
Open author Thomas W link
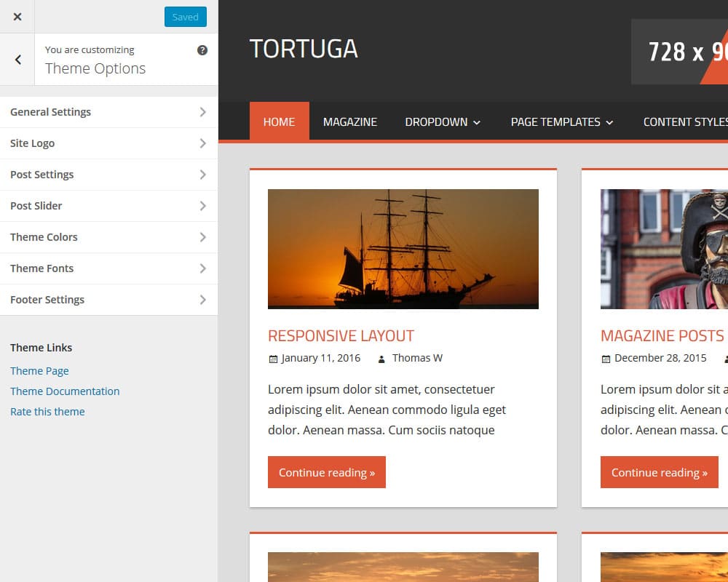pos(417,358)
